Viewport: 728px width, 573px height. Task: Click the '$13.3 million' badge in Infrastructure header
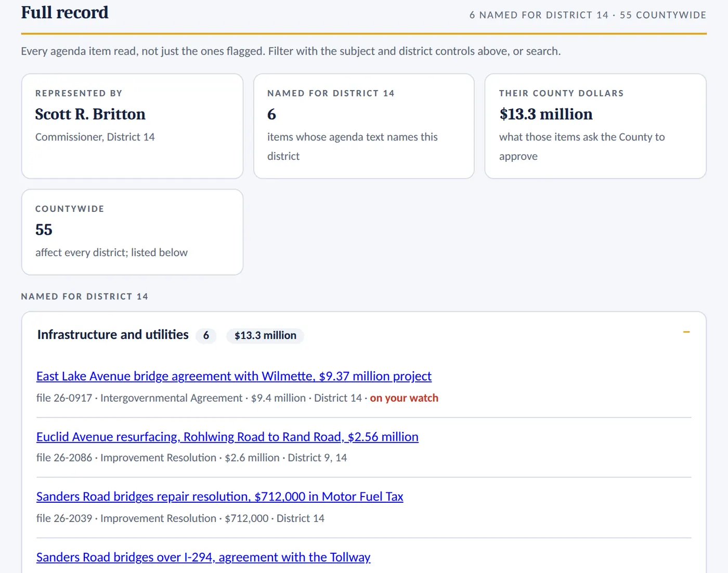pyautogui.click(x=265, y=336)
